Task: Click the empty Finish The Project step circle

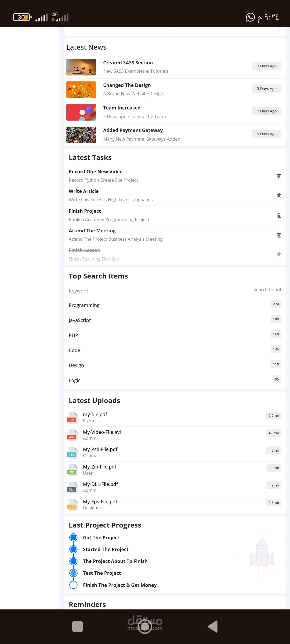Action: [73, 585]
